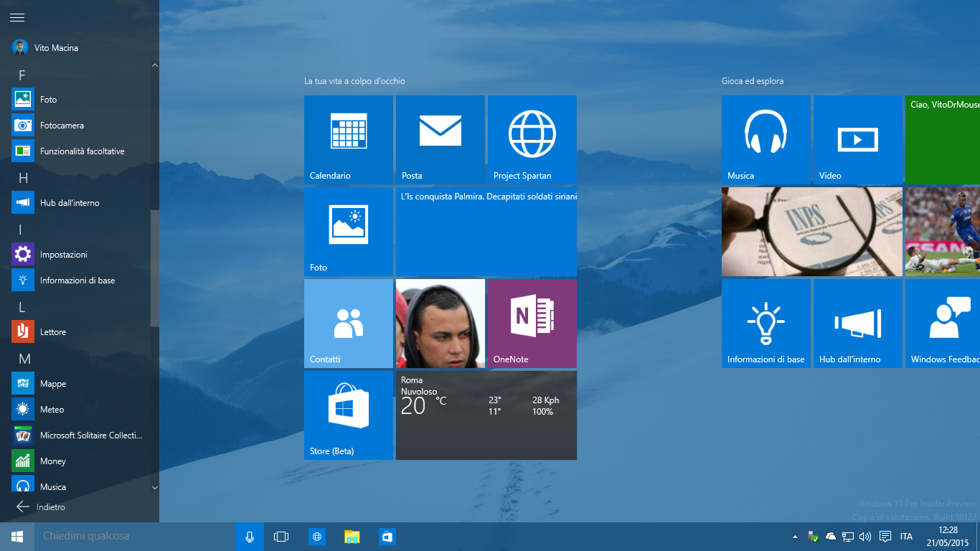Click the security shield tray icon
The width and height of the screenshot is (980, 551).
pyautogui.click(x=813, y=537)
